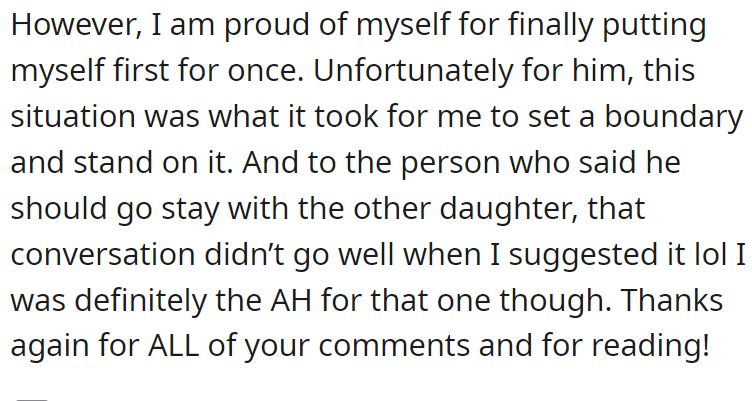This screenshot has width=752, height=401.
Task: Click the word "comments" in last line
Action: pos(393,347)
